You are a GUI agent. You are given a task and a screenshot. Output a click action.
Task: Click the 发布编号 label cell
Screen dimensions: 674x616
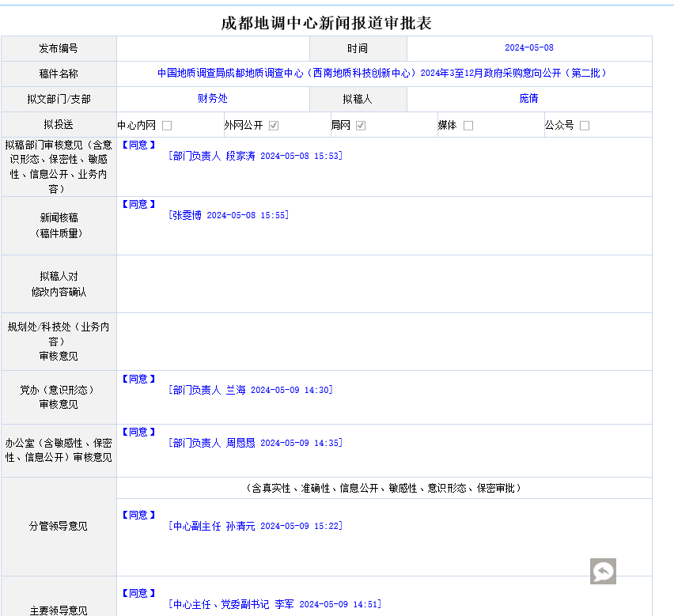(59, 48)
